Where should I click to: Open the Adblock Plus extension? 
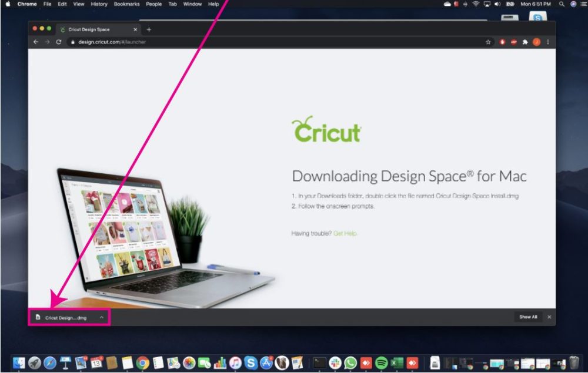coord(513,42)
